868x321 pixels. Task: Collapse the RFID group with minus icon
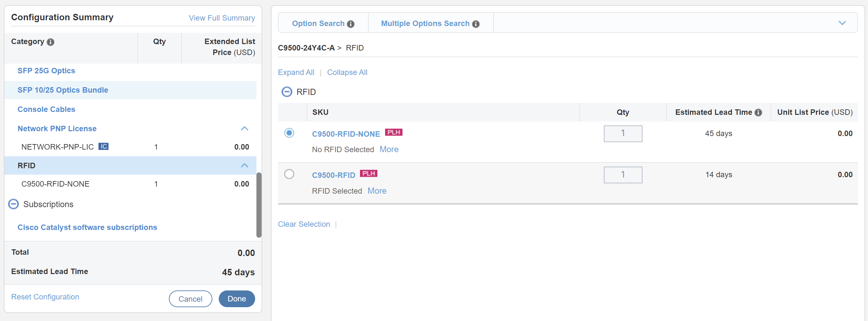tap(287, 92)
